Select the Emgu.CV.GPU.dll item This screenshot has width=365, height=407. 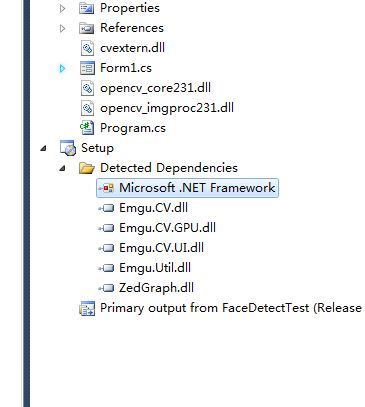click(167, 228)
